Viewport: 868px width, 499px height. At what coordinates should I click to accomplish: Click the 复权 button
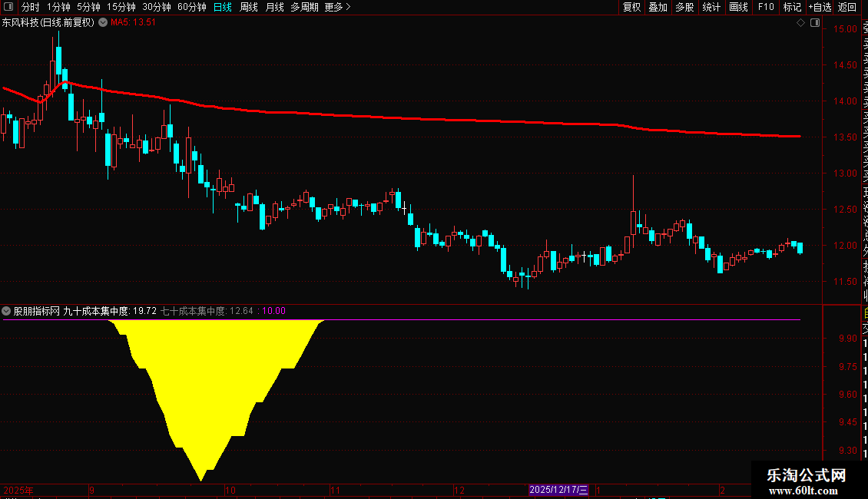pyautogui.click(x=631, y=7)
